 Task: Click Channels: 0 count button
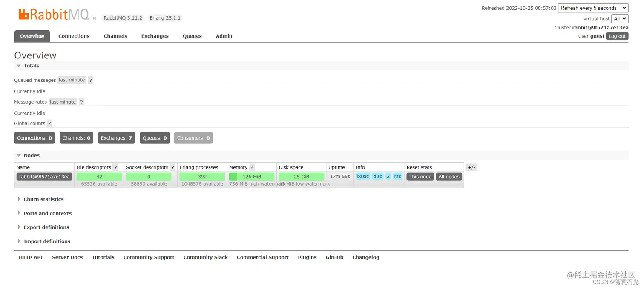76,138
